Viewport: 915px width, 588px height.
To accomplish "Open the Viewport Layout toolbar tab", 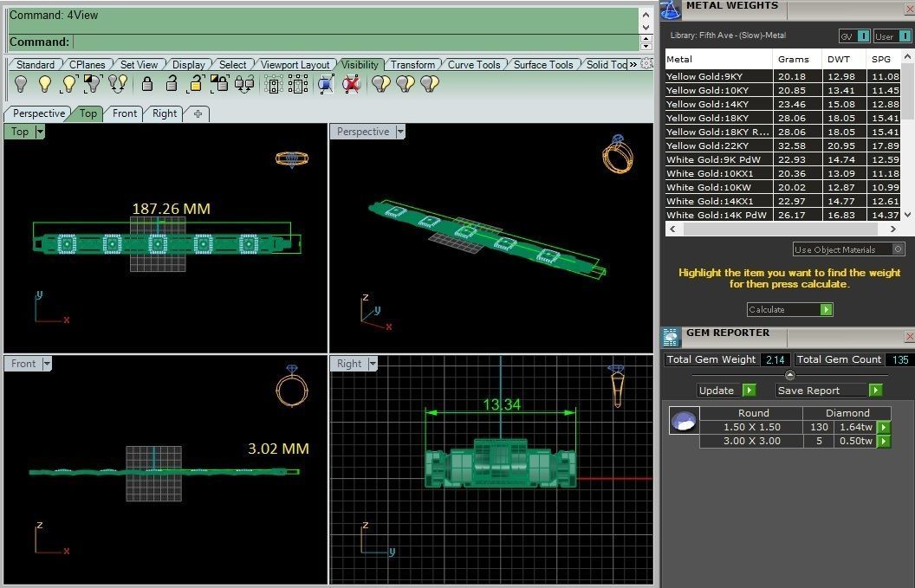I will (295, 65).
